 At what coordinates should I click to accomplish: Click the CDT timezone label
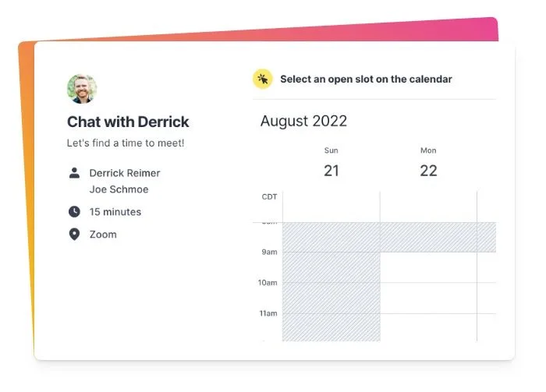pos(269,197)
